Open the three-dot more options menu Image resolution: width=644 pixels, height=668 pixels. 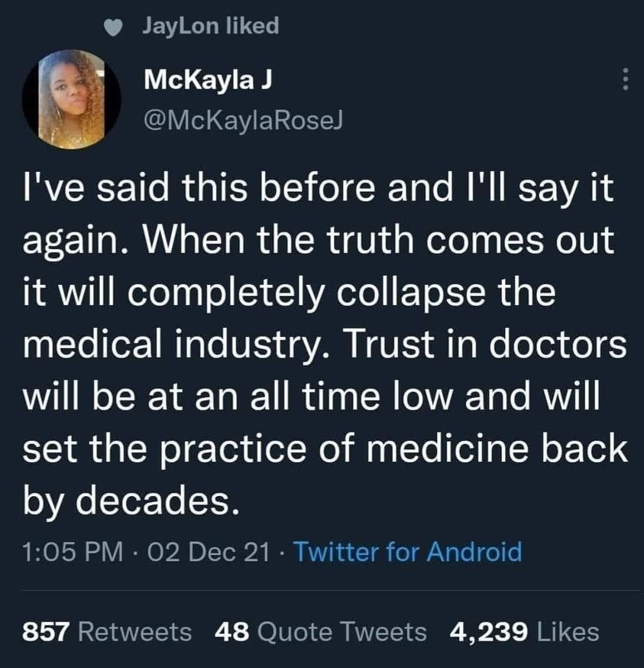624,80
